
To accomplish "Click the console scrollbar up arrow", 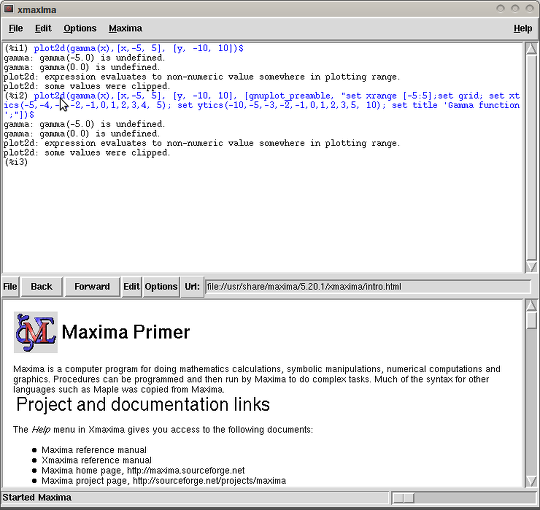I will [x=531, y=49].
